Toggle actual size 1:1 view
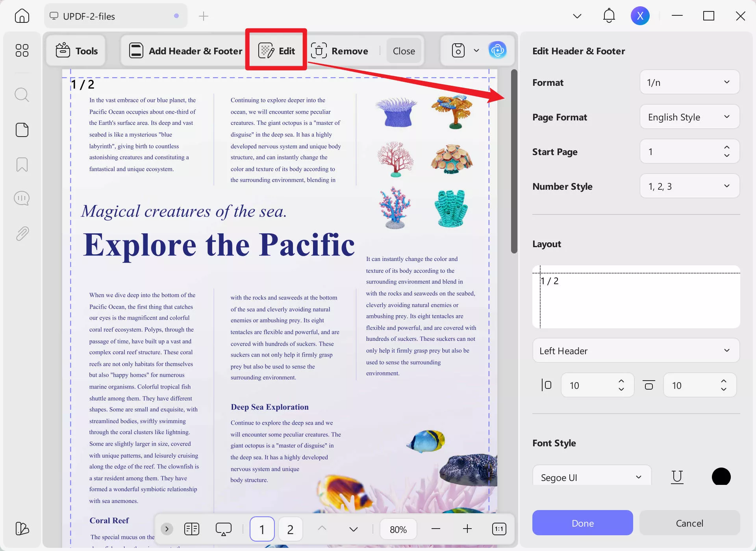Viewport: 756px width, 551px height. (x=499, y=529)
